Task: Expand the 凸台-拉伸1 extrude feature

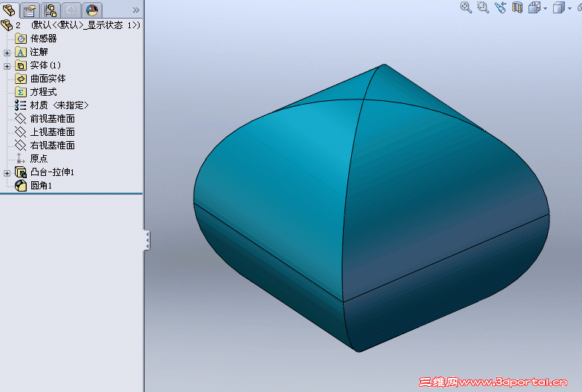Action: [7, 173]
